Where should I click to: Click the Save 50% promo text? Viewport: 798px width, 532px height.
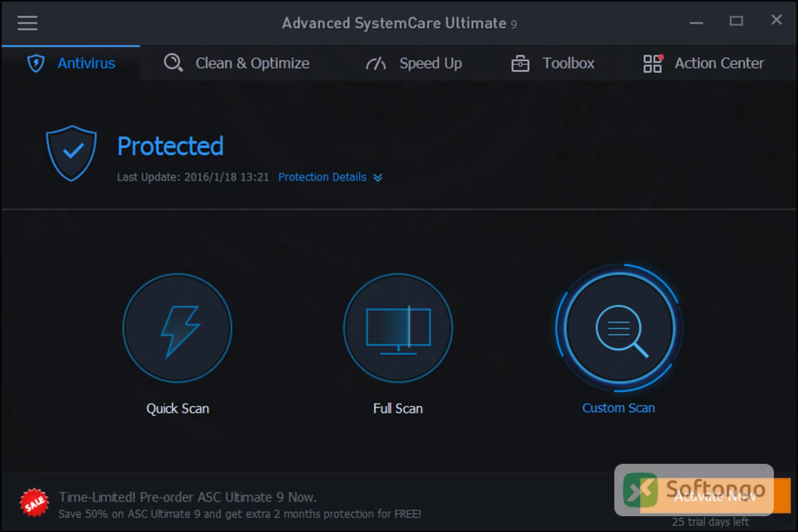[x=240, y=514]
